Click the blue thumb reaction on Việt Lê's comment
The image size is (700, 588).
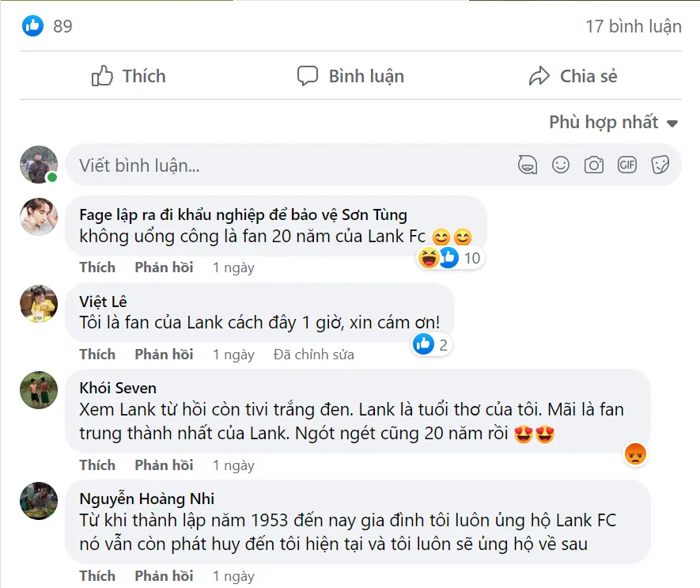tap(423, 343)
